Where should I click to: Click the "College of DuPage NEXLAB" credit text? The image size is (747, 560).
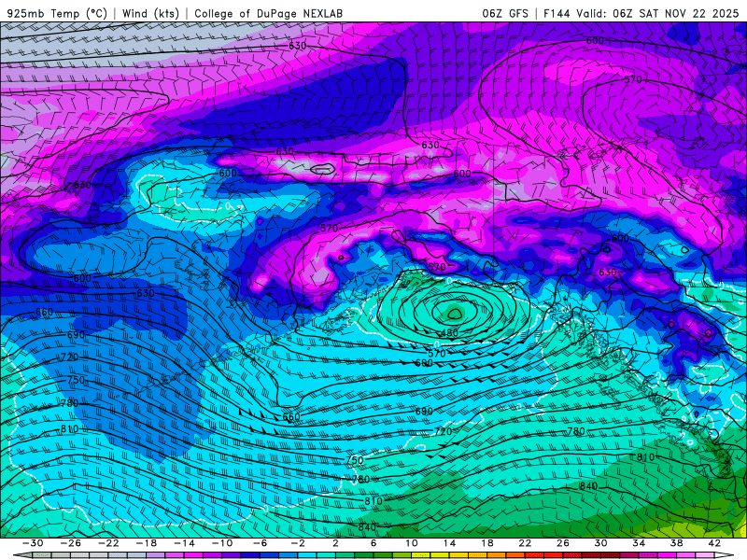click(x=268, y=13)
